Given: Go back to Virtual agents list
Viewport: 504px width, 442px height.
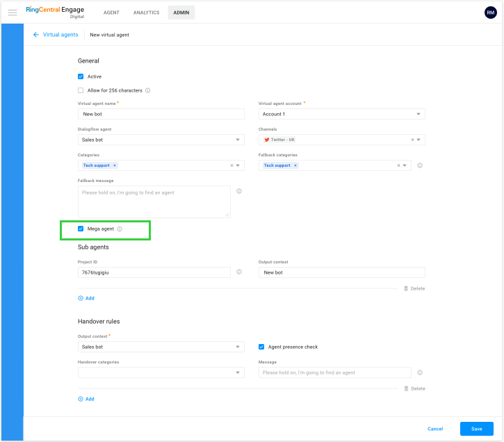Looking at the screenshot, I should tap(60, 35).
